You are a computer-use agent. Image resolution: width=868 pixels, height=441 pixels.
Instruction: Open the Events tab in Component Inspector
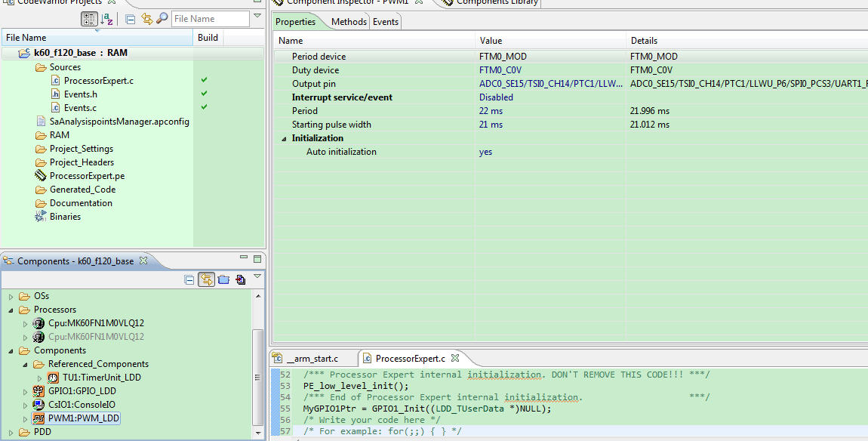pos(385,22)
